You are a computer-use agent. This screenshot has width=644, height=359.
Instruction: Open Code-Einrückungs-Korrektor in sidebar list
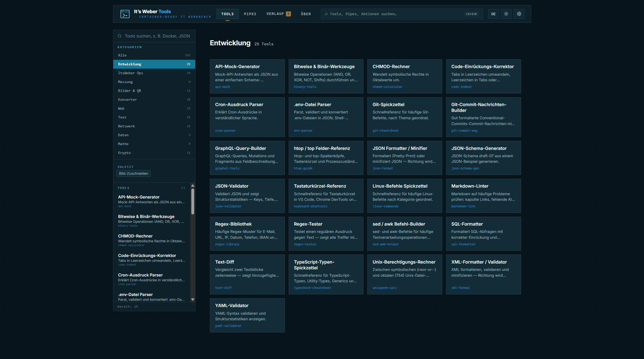click(x=152, y=260)
